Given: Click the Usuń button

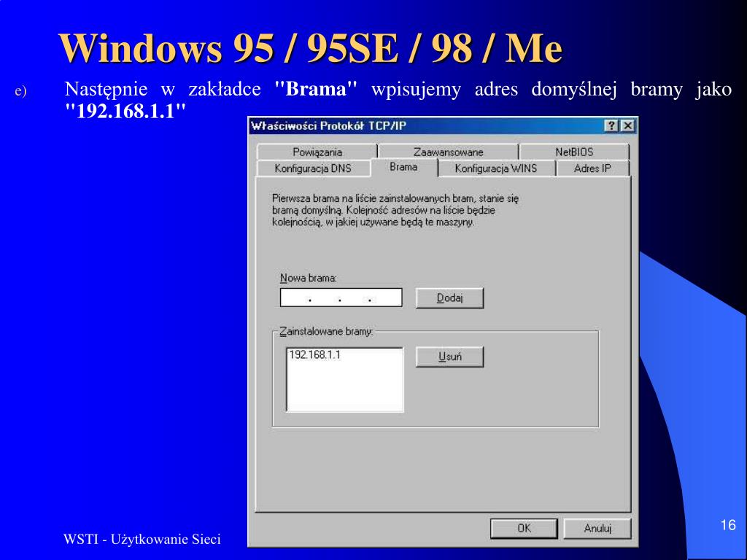Looking at the screenshot, I should pyautogui.click(x=449, y=357).
